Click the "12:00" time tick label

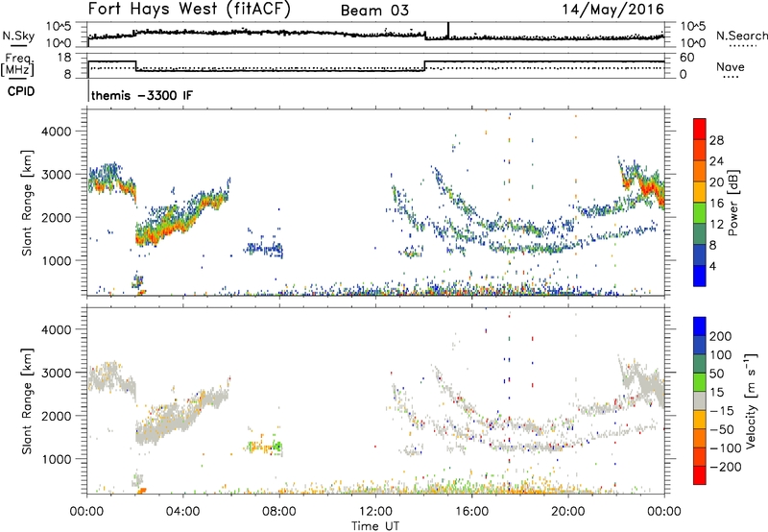point(375,512)
